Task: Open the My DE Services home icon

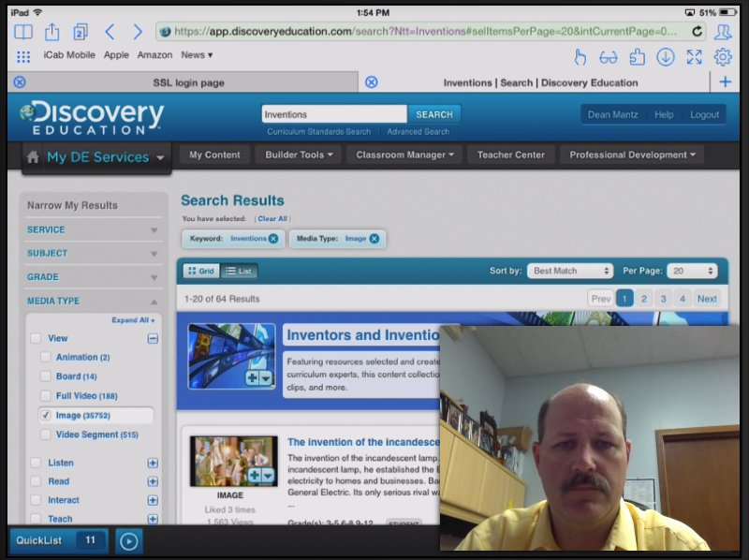Action: pos(34,156)
